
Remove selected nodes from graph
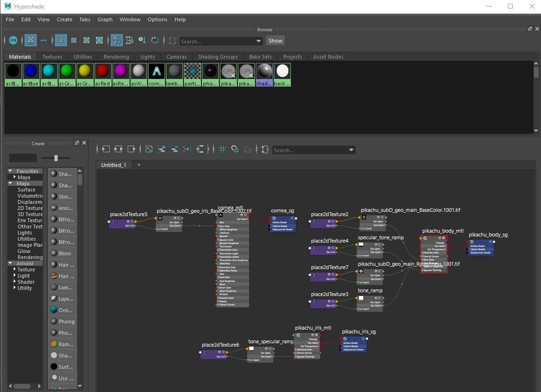tap(174, 149)
